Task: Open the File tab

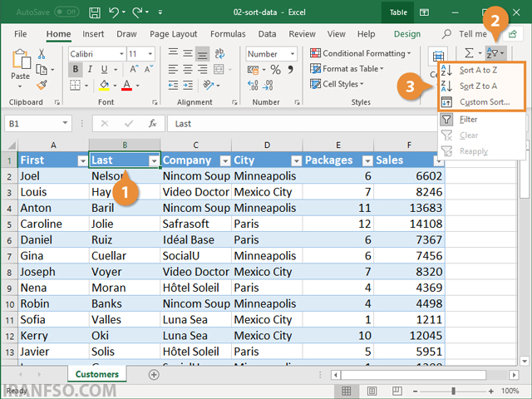Action: coord(20,34)
